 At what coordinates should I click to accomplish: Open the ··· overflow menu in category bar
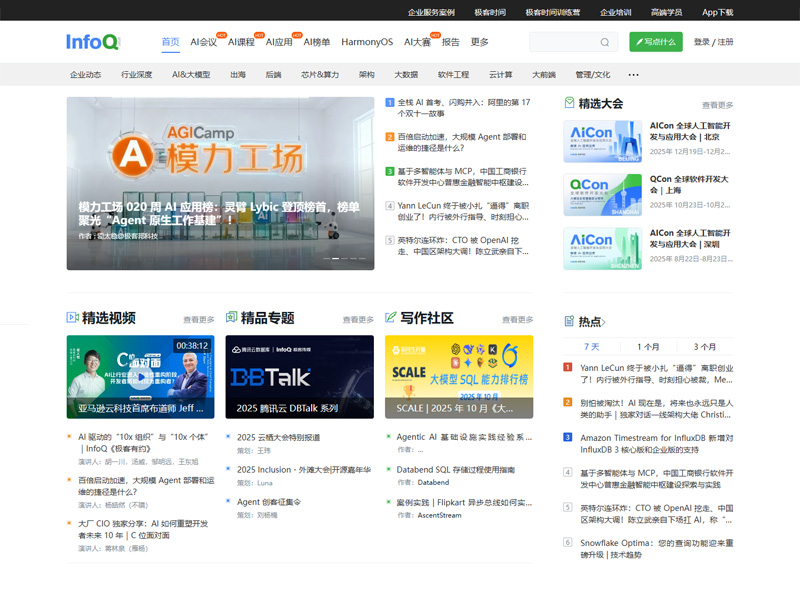(x=633, y=74)
